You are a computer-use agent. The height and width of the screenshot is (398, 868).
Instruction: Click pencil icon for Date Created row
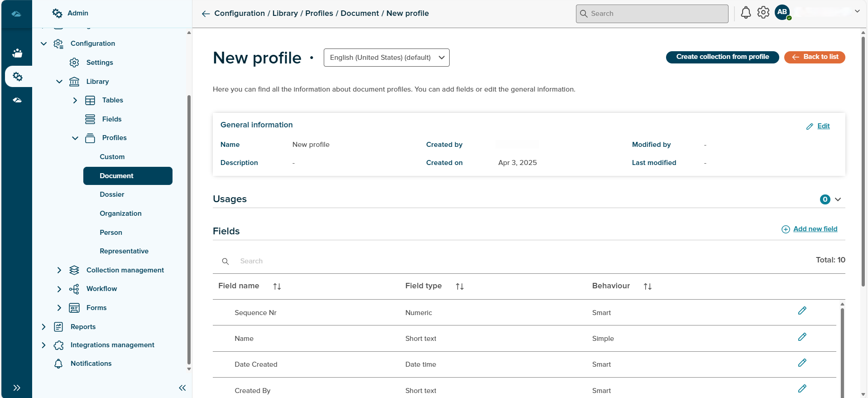pyautogui.click(x=802, y=363)
